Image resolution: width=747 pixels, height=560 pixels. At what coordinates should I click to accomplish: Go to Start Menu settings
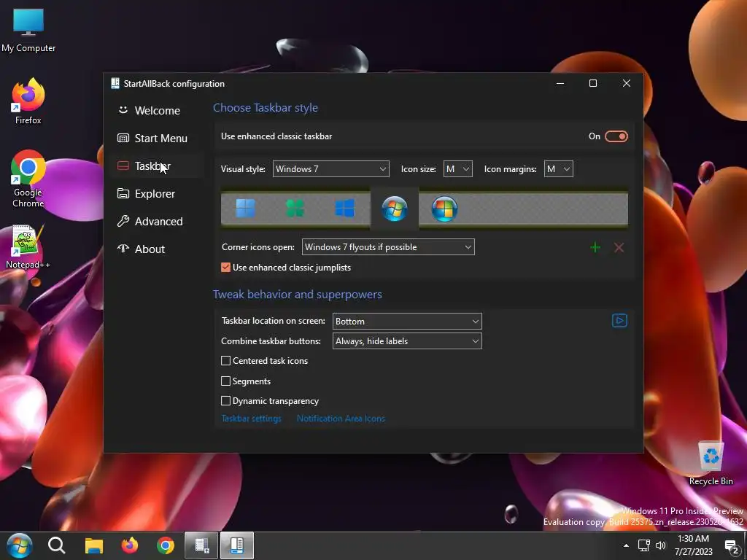click(x=158, y=138)
